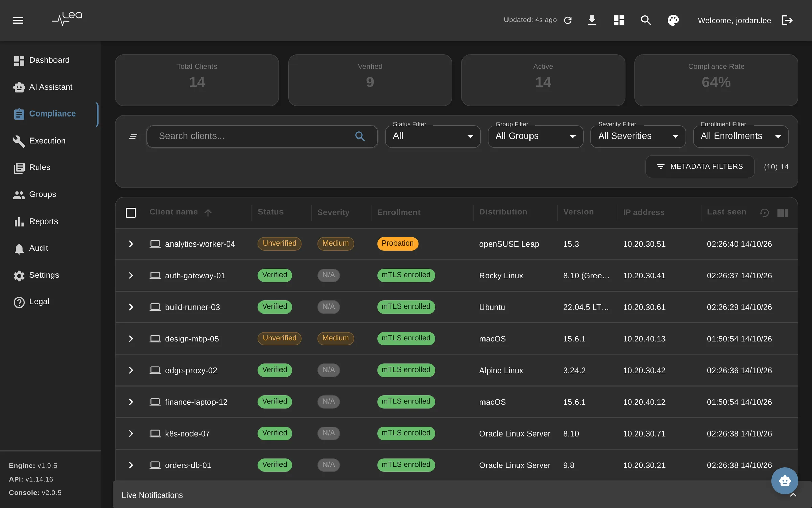Screen dimensions: 812x508
Task: Click the Last seen column header
Action: tap(726, 212)
